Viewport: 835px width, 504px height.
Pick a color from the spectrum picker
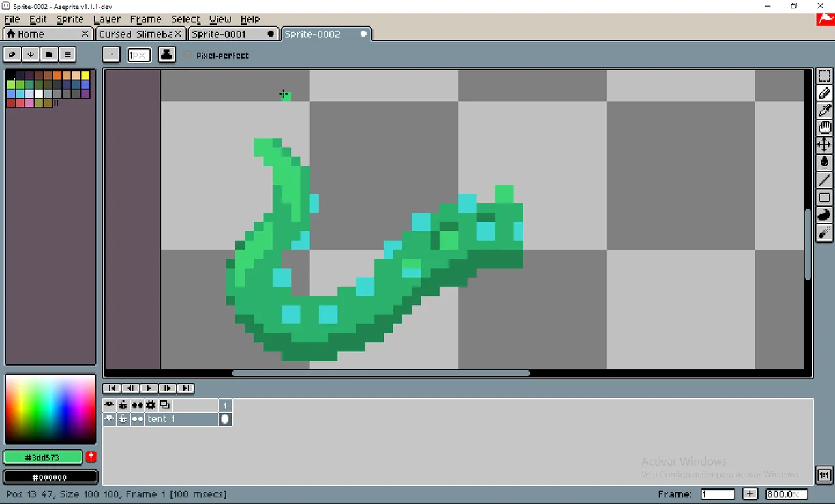point(50,409)
